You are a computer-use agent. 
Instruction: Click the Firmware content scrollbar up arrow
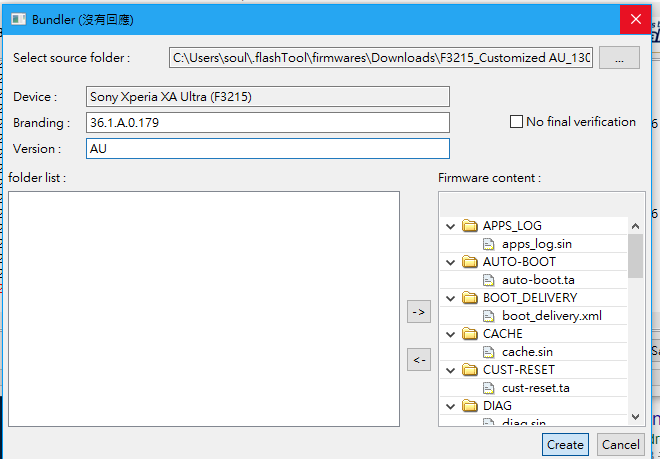tap(635, 226)
